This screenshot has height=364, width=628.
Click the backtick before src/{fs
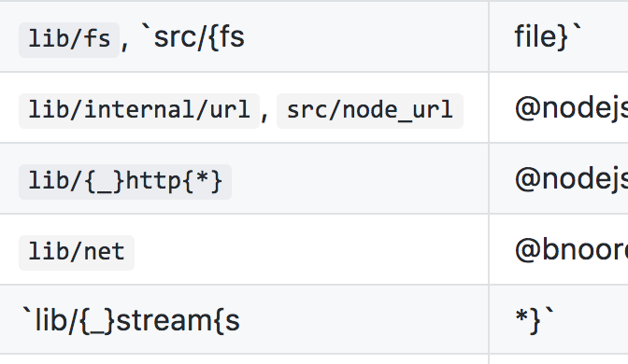(146, 28)
